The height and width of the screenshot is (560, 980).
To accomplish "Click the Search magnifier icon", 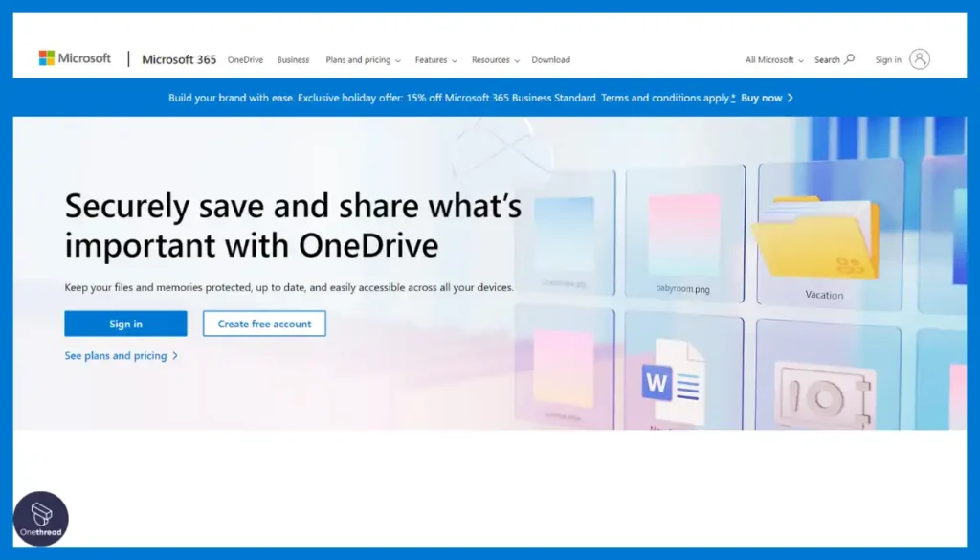I will [x=850, y=59].
